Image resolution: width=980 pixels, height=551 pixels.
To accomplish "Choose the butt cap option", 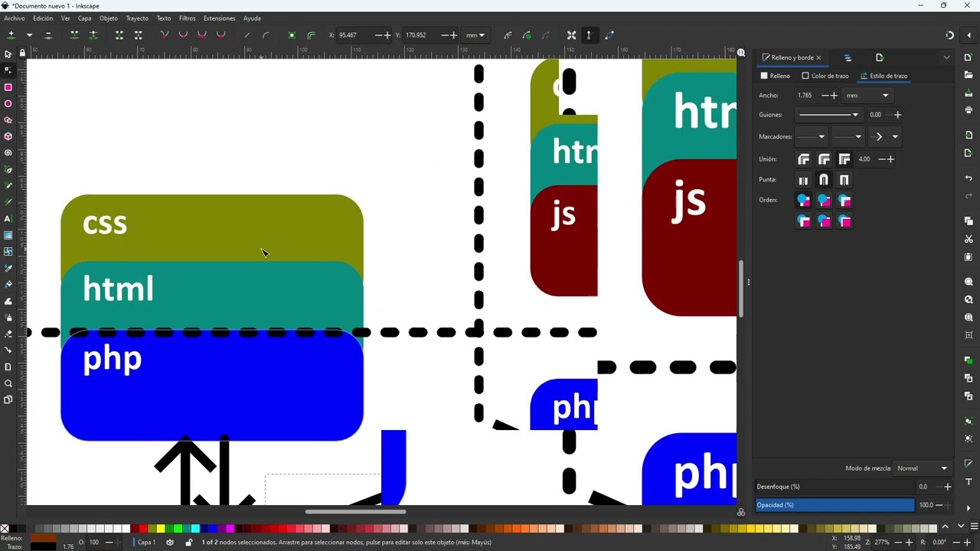I will pos(803,180).
